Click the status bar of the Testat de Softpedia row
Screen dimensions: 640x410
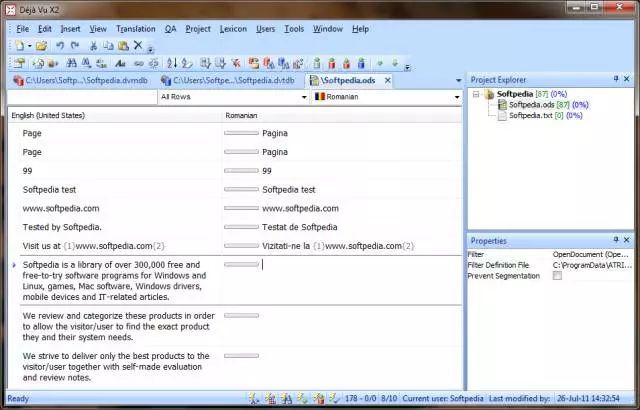coord(241,227)
